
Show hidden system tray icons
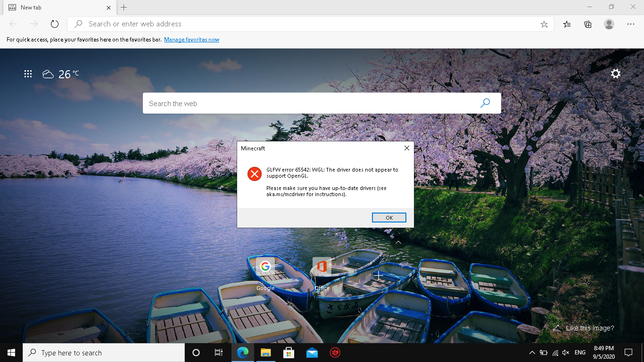coord(532,353)
